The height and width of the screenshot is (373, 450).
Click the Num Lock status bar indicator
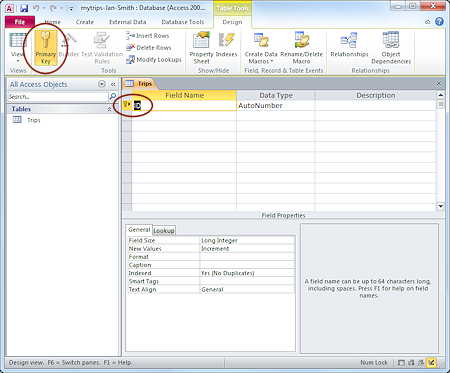click(x=374, y=362)
